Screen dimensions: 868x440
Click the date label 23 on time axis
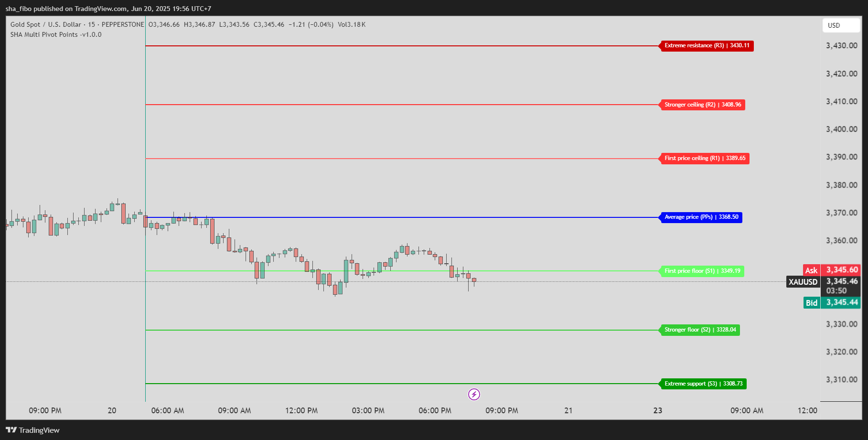[x=658, y=410]
